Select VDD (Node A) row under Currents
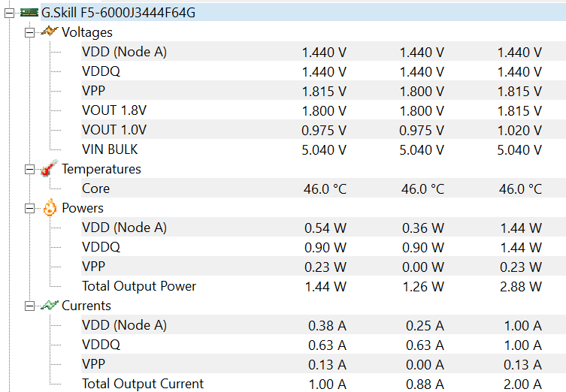This screenshot has height=392, width=566. click(x=323, y=325)
